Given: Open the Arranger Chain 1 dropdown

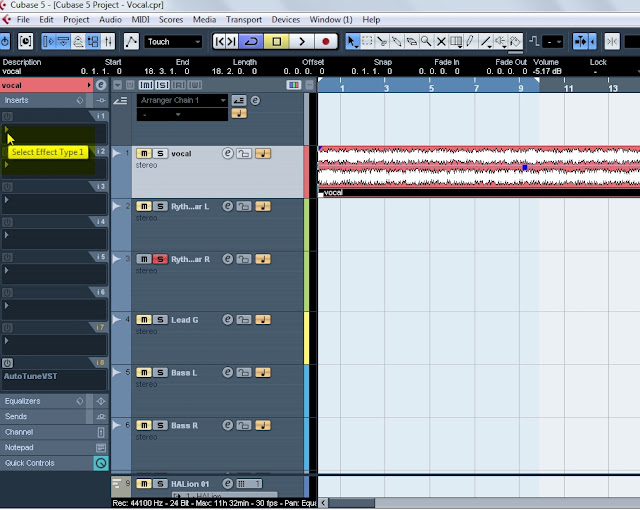Looking at the screenshot, I should click(182, 100).
